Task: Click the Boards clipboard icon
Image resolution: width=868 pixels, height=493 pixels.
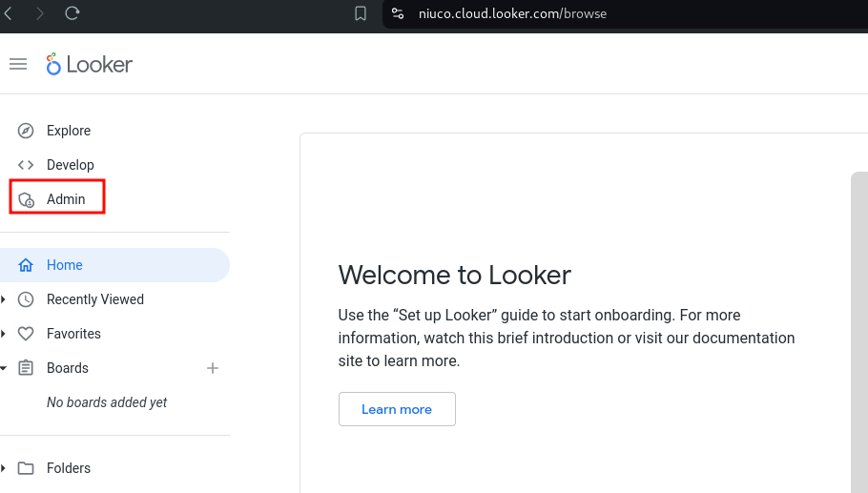Action: pos(26,368)
